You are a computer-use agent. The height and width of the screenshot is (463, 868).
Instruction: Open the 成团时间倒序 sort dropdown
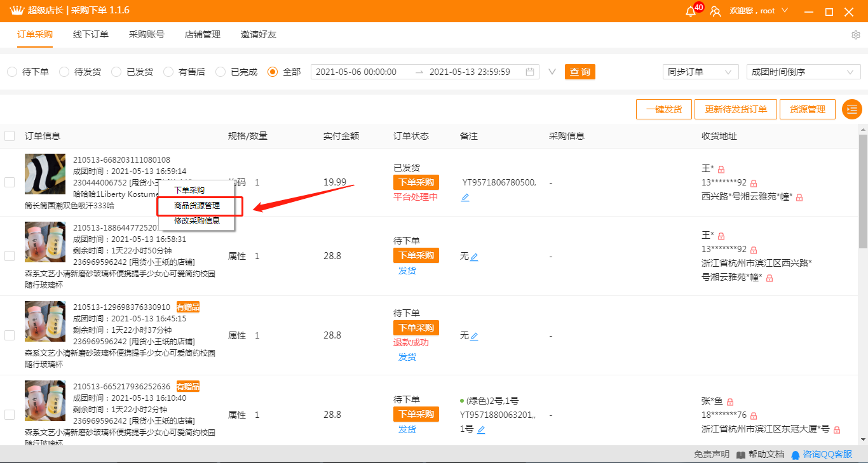pos(803,72)
